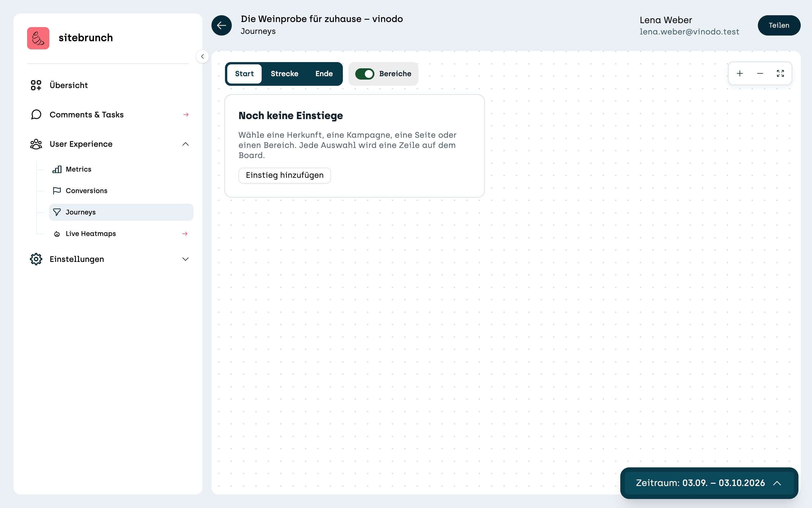Open Live Heatmaps in the sidebar
The image size is (812, 508).
click(121, 234)
